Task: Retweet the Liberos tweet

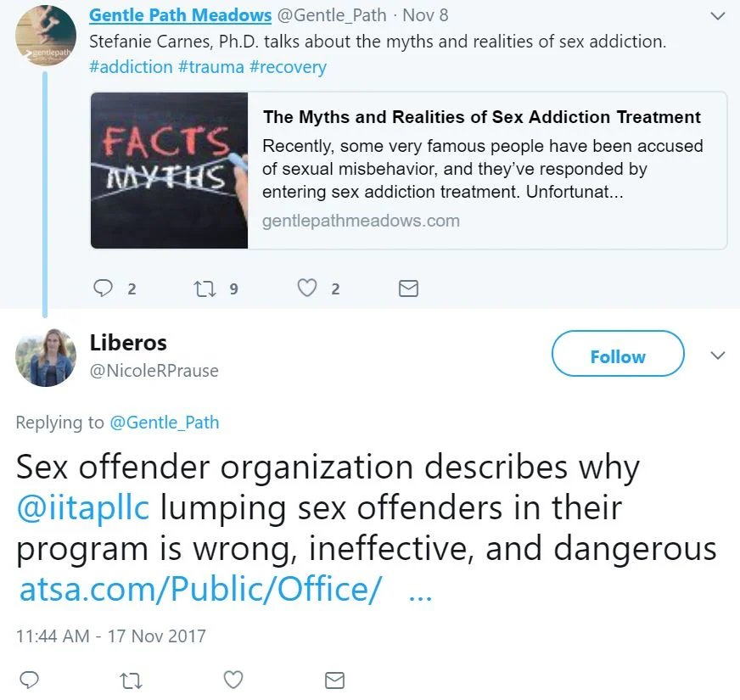Action: tap(131, 680)
